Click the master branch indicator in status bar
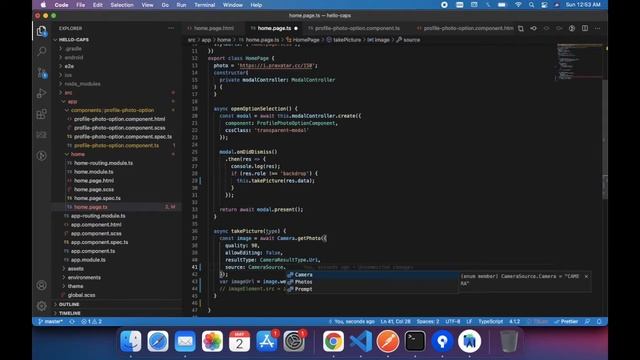640x360 pixels. [51, 322]
